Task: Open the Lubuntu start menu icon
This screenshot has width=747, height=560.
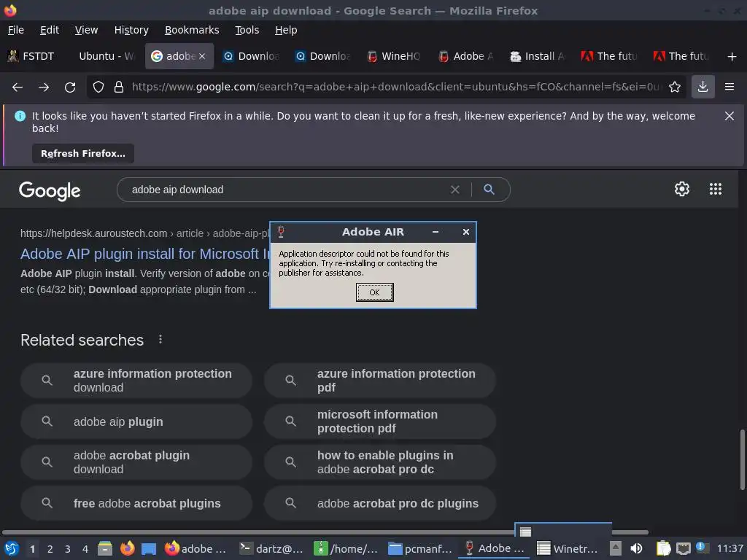Action: (x=12, y=548)
